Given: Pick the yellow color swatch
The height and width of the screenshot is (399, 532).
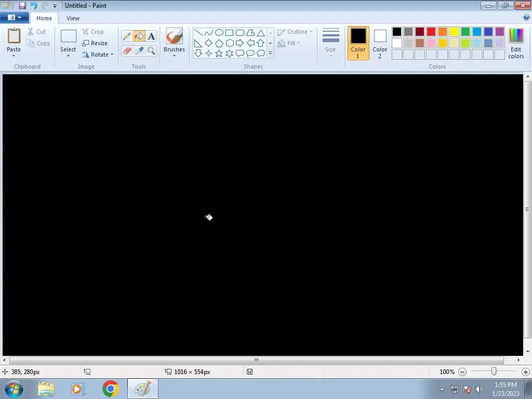Looking at the screenshot, I should point(454,32).
